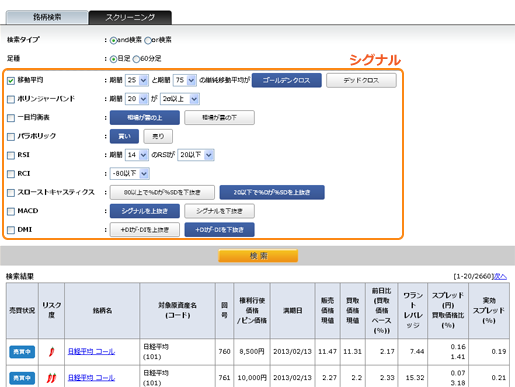Tick the 一目均衡表 checkbox
The image size is (515, 387).
[x=11, y=118]
